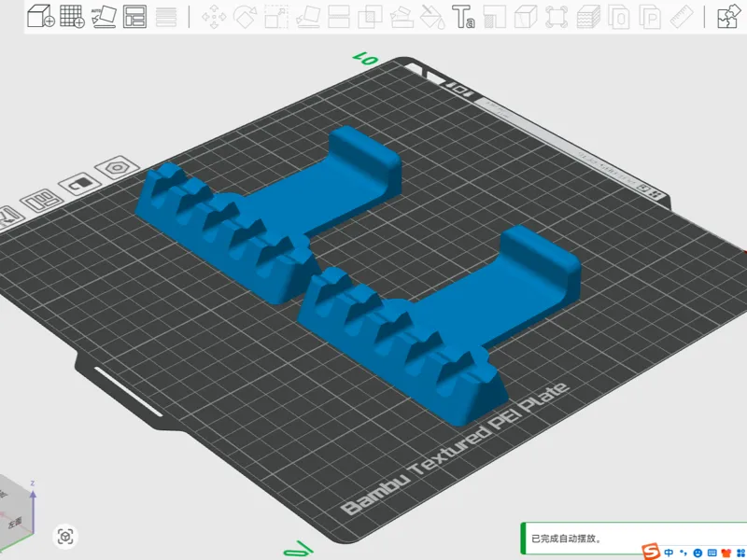Open the Mesh boolean tool
The height and width of the screenshot is (560, 747).
click(x=370, y=17)
